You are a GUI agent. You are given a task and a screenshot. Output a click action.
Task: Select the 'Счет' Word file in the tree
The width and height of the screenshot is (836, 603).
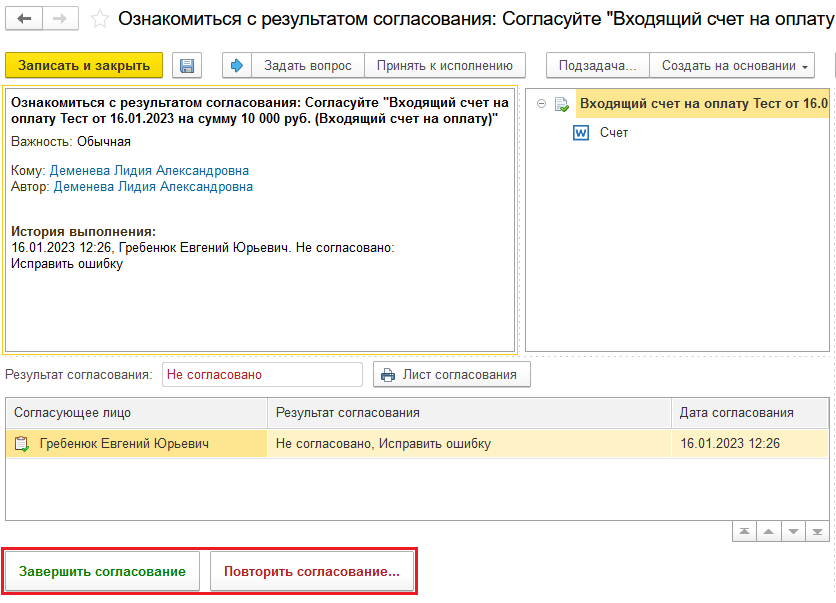click(613, 133)
